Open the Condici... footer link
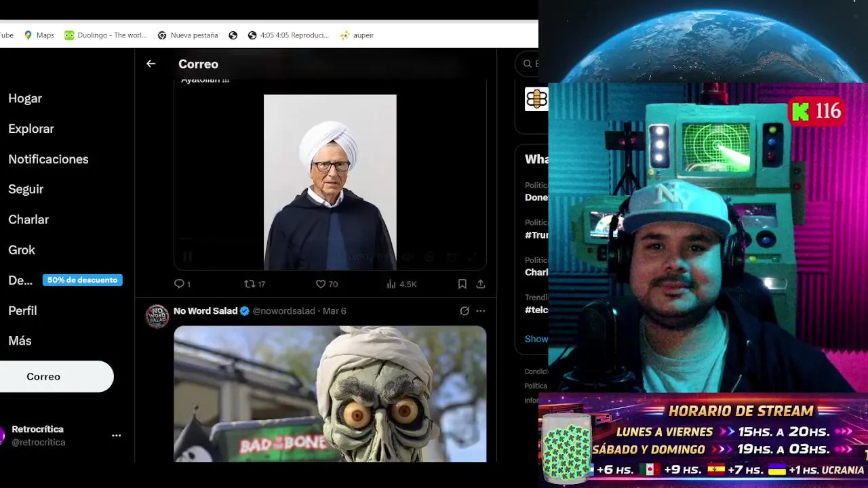This screenshot has width=868, height=488. point(536,371)
